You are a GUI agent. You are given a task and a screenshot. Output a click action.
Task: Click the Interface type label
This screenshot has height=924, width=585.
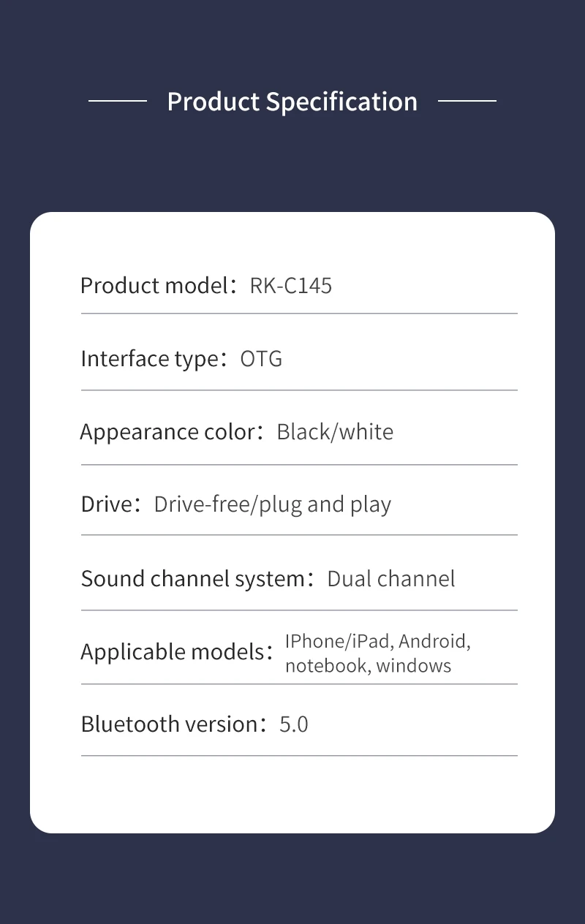tap(150, 359)
